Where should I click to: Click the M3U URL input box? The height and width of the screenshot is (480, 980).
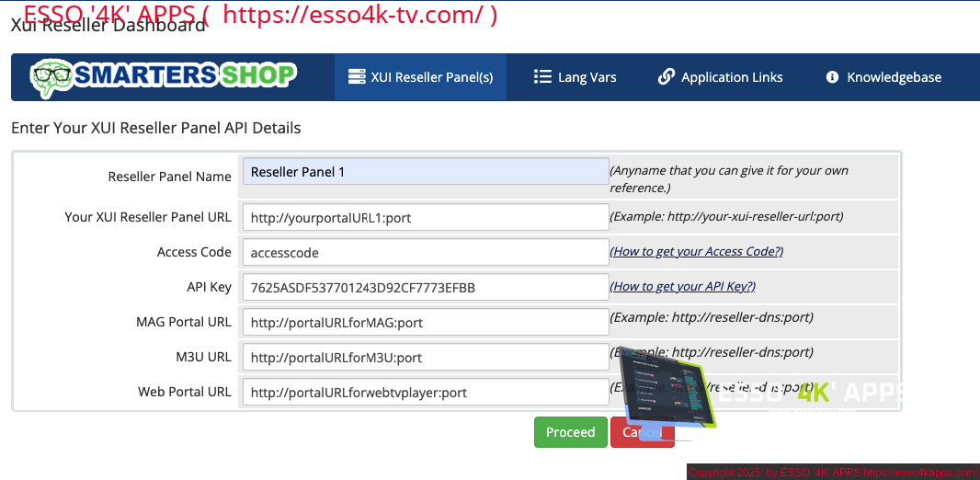point(426,358)
